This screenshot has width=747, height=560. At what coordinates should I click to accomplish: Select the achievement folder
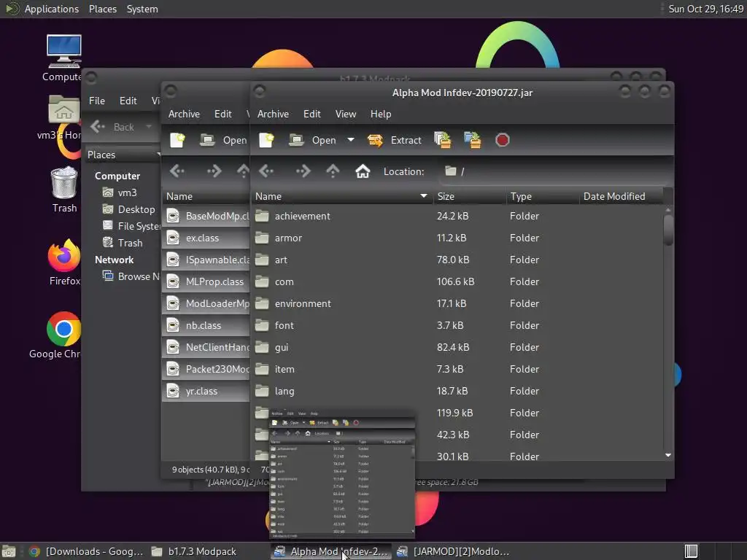point(457,216)
